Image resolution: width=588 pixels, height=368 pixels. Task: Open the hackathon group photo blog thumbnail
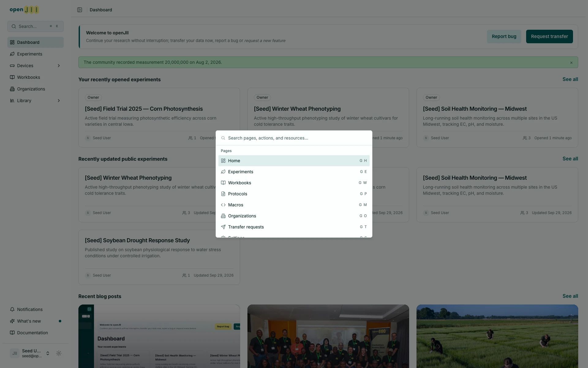(328, 336)
